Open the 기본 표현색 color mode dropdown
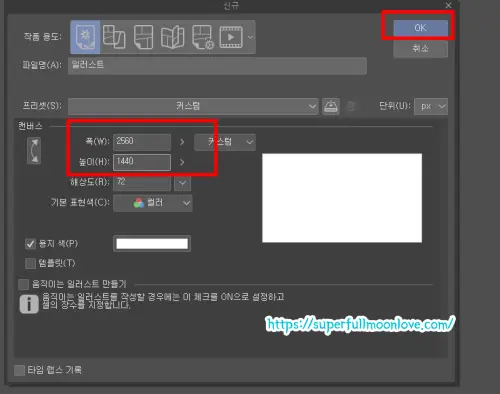Viewport: 500px width, 394px height. pos(153,203)
